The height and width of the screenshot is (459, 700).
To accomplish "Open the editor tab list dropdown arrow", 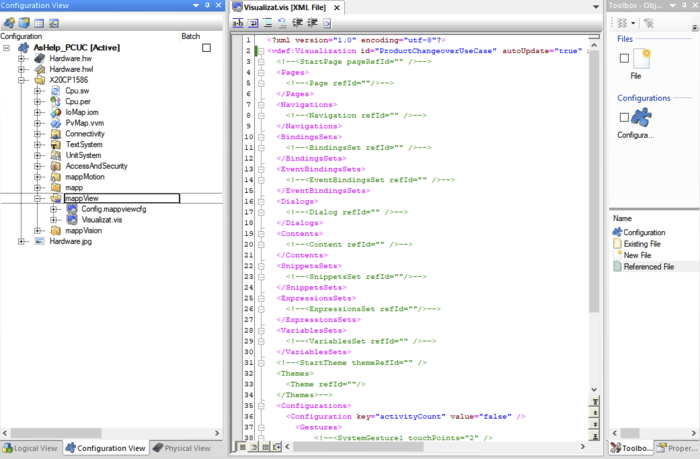I will [596, 7].
